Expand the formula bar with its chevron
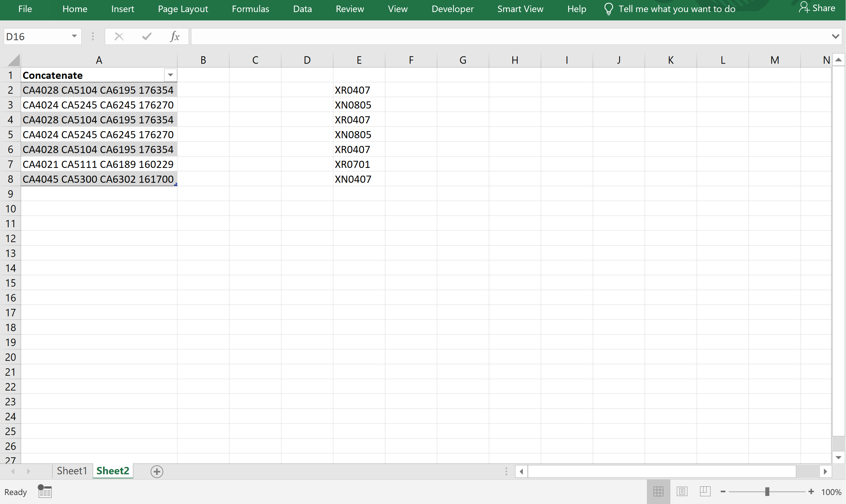This screenshot has height=504, width=846. click(x=836, y=36)
